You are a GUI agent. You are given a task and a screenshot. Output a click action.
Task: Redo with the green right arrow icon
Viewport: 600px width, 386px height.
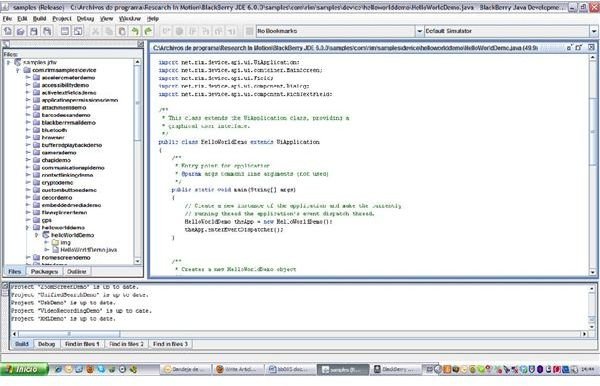coord(148,31)
